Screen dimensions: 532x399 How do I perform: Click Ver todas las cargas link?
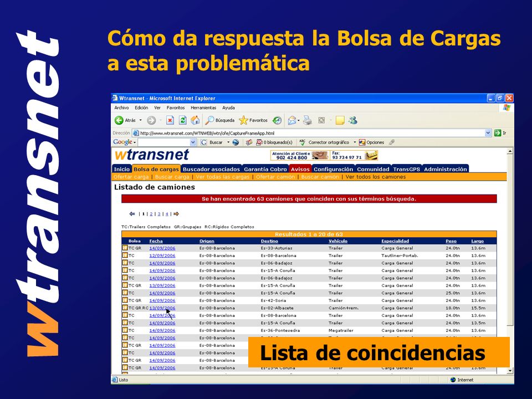[x=223, y=177]
